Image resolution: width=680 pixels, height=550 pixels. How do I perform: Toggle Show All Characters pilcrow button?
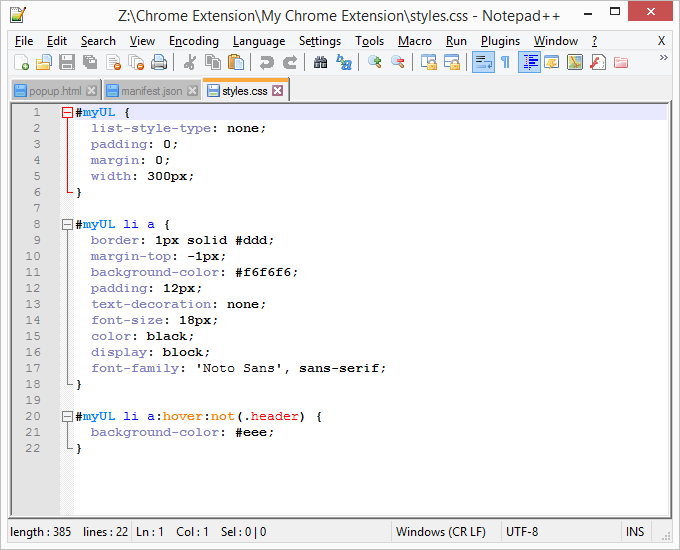(505, 63)
